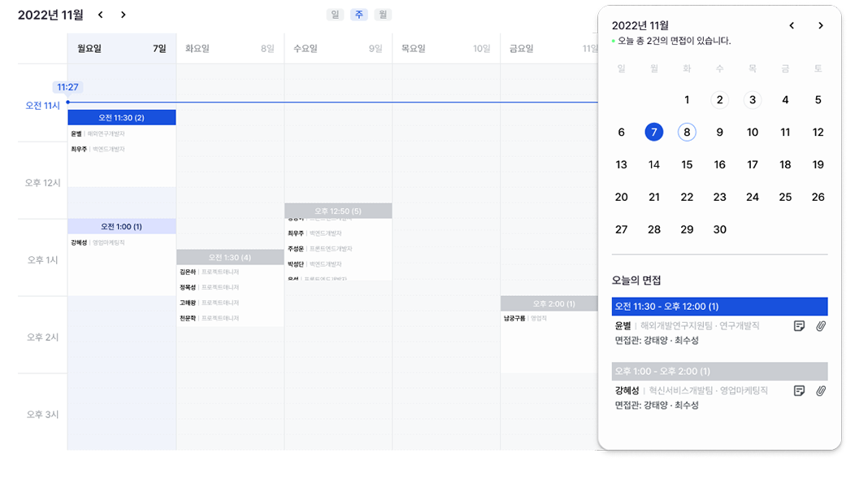The height and width of the screenshot is (488, 868).
Task: Select 윤별 in Monday's event list
Action: [76, 133]
